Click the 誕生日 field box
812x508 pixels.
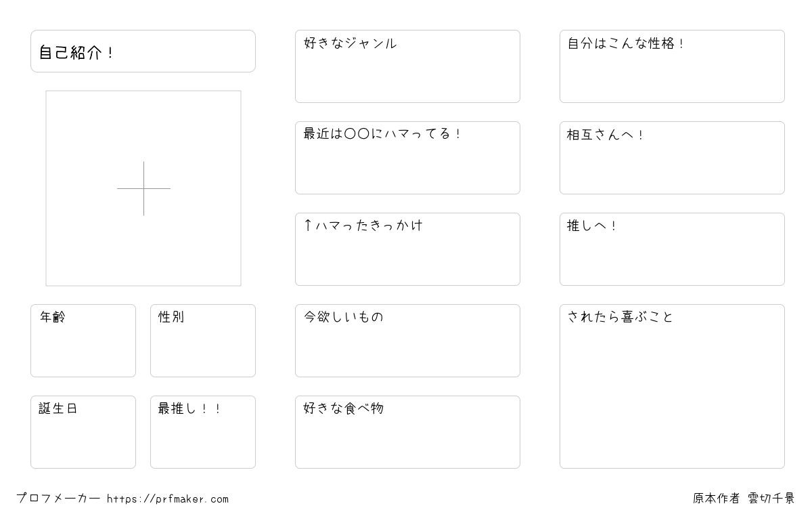point(83,432)
